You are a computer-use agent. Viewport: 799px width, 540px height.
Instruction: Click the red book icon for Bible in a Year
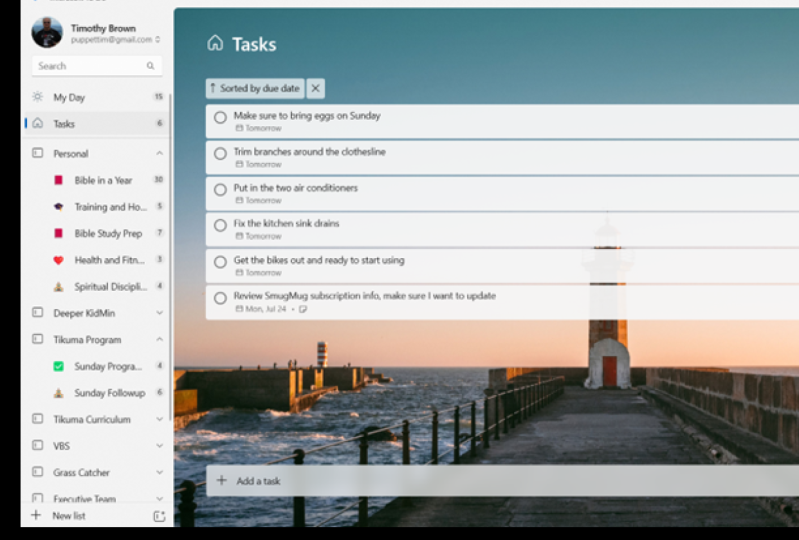(59, 180)
